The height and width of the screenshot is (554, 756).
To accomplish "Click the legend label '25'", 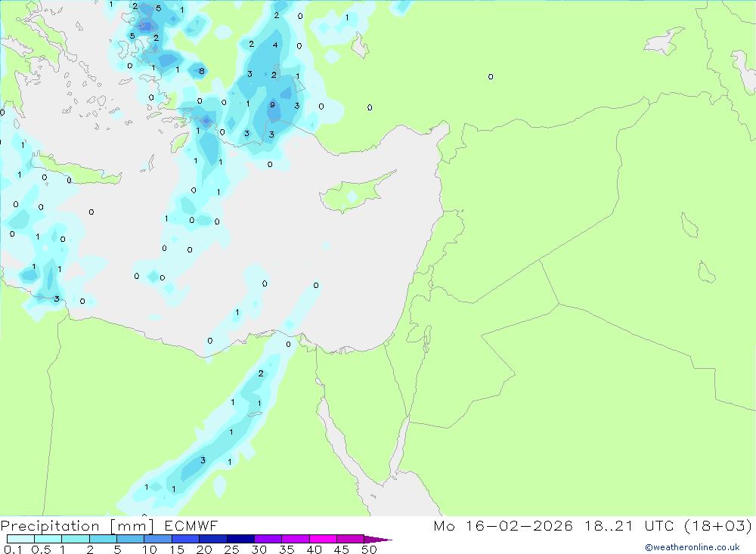I will pyautogui.click(x=231, y=549).
